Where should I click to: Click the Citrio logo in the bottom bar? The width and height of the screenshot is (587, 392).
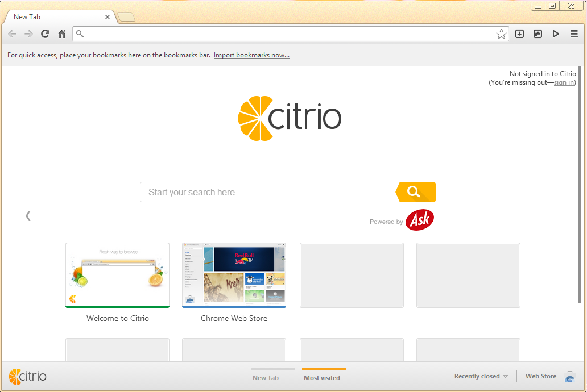tap(27, 376)
